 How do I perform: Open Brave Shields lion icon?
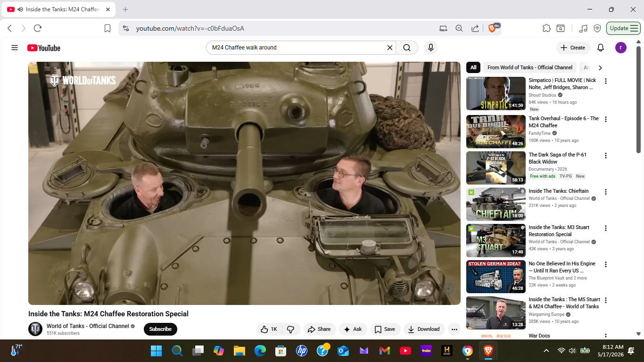click(493, 28)
